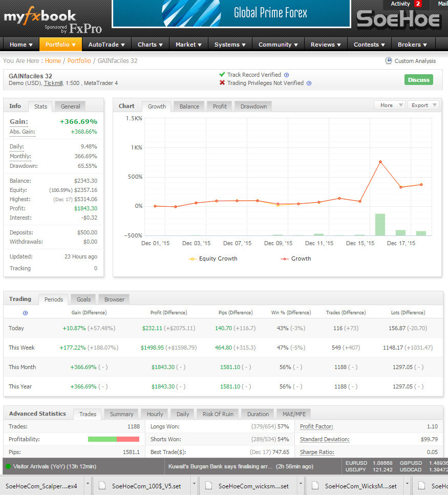Open the Tickmill broker link
The image size is (448, 495).
point(54,83)
